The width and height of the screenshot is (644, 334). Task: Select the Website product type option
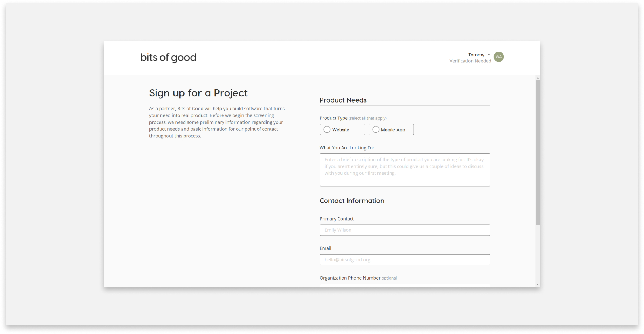pos(342,130)
